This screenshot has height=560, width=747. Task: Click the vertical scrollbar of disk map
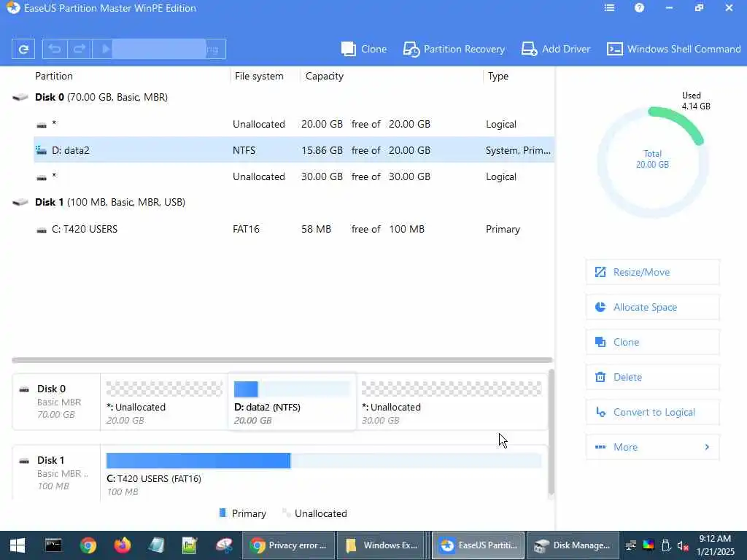[x=551, y=432]
